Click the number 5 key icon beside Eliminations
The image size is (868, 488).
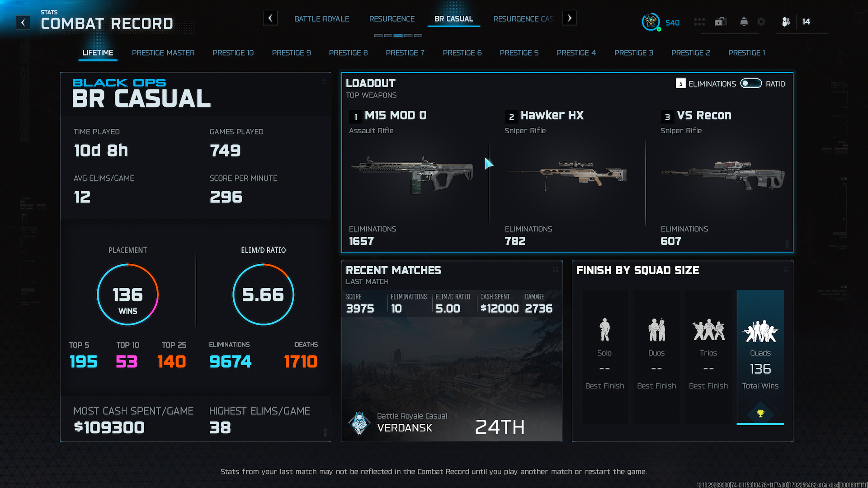coord(681,84)
